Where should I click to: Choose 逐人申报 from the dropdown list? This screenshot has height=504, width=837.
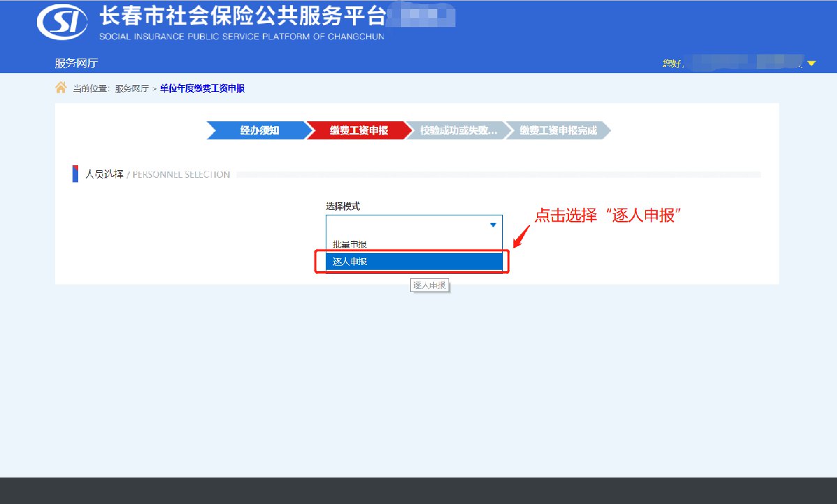point(414,261)
